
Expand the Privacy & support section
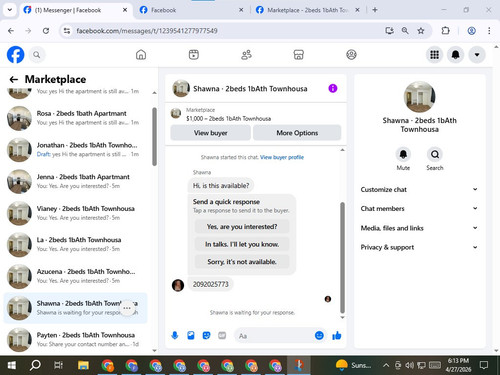(419, 247)
